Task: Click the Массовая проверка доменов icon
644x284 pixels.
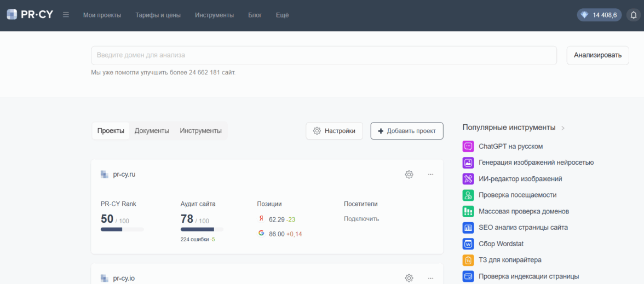Action: coord(468,211)
